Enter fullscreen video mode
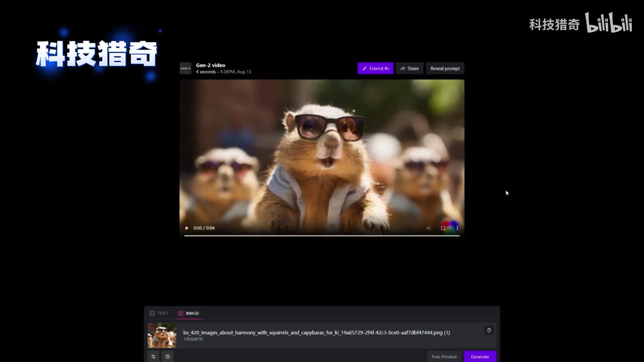The height and width of the screenshot is (362, 644). [443, 228]
